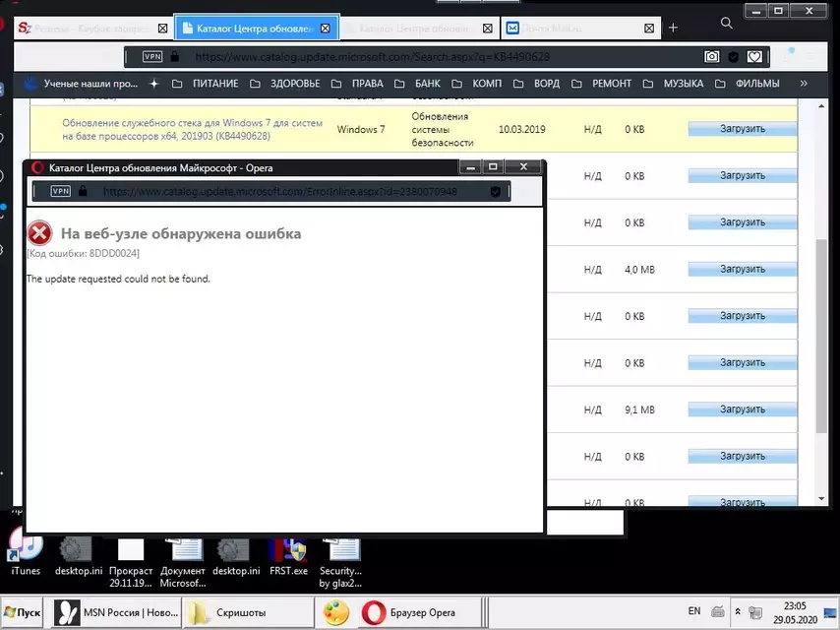Click scrollbar down arrow of catalog page
The image size is (840, 630).
[x=821, y=499]
